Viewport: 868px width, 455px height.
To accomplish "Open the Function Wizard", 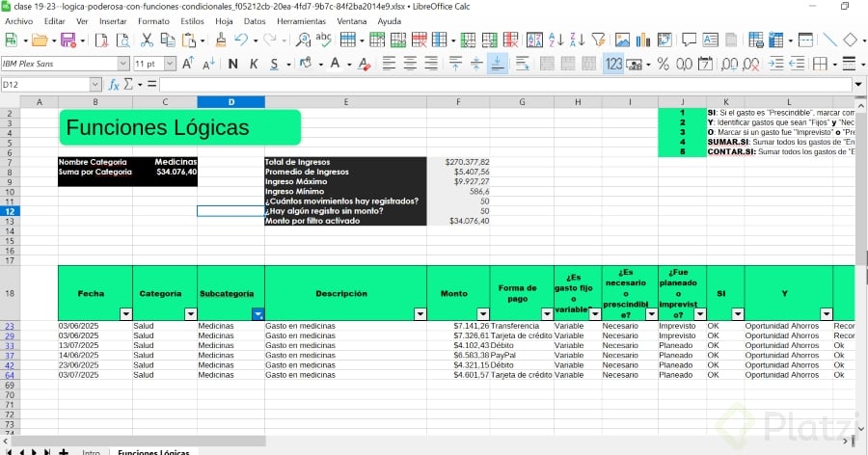I will (114, 85).
